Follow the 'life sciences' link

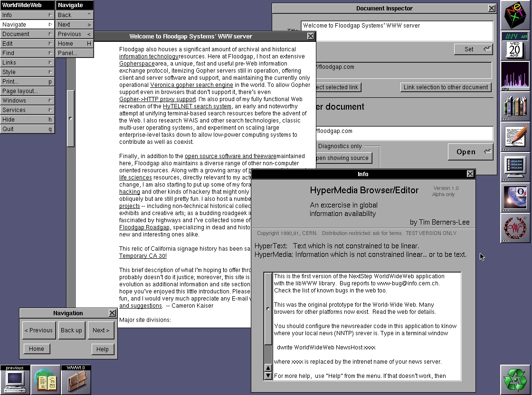point(135,178)
